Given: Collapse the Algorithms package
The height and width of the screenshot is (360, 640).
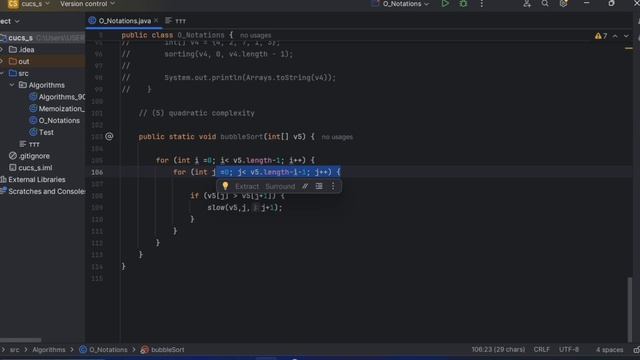Looking at the screenshot, I should pos(12,85).
